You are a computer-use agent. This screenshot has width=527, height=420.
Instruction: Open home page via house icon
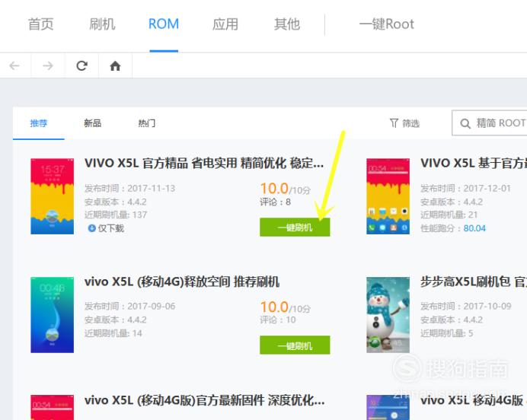pos(115,65)
